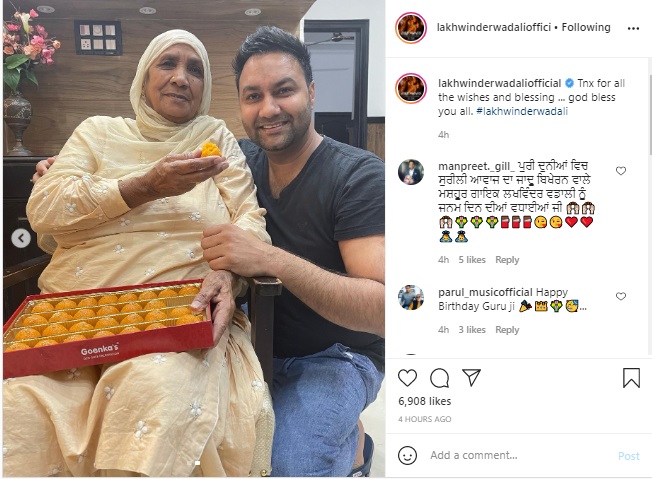
Task: Open the emoji picker smiley icon
Action: click(407, 455)
